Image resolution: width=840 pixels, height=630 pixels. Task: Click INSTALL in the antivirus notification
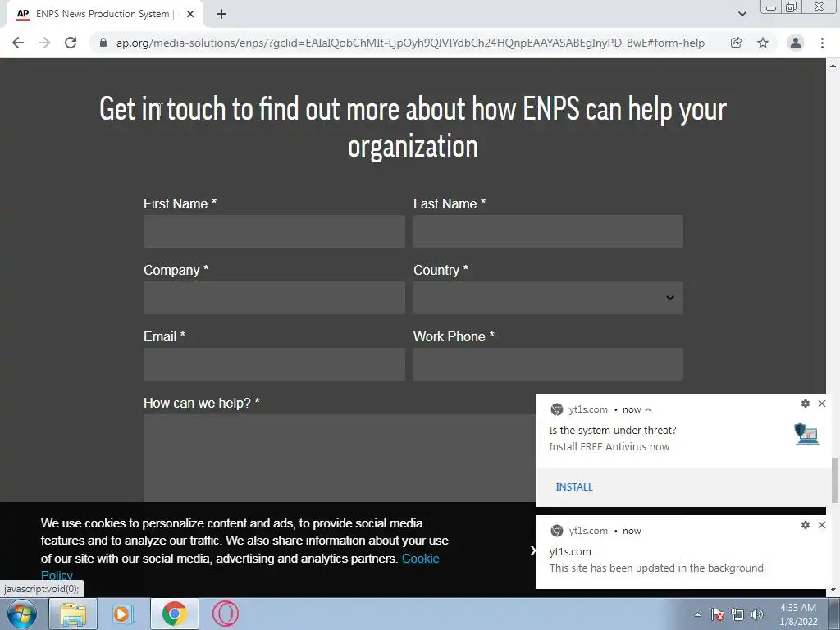[x=573, y=487]
